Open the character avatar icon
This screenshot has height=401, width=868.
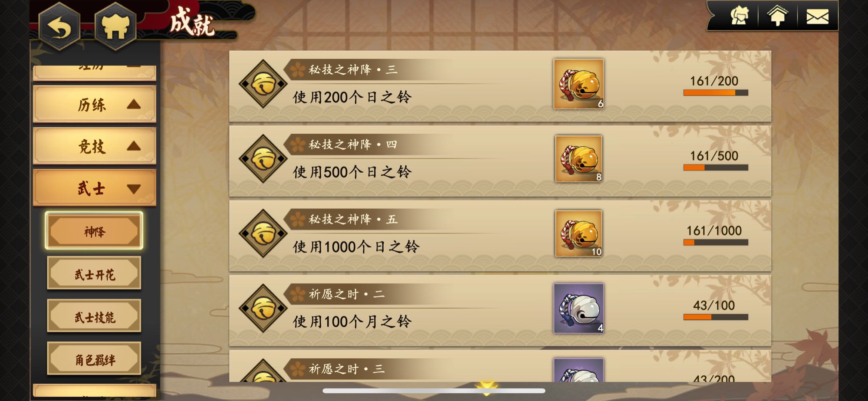[x=739, y=16]
